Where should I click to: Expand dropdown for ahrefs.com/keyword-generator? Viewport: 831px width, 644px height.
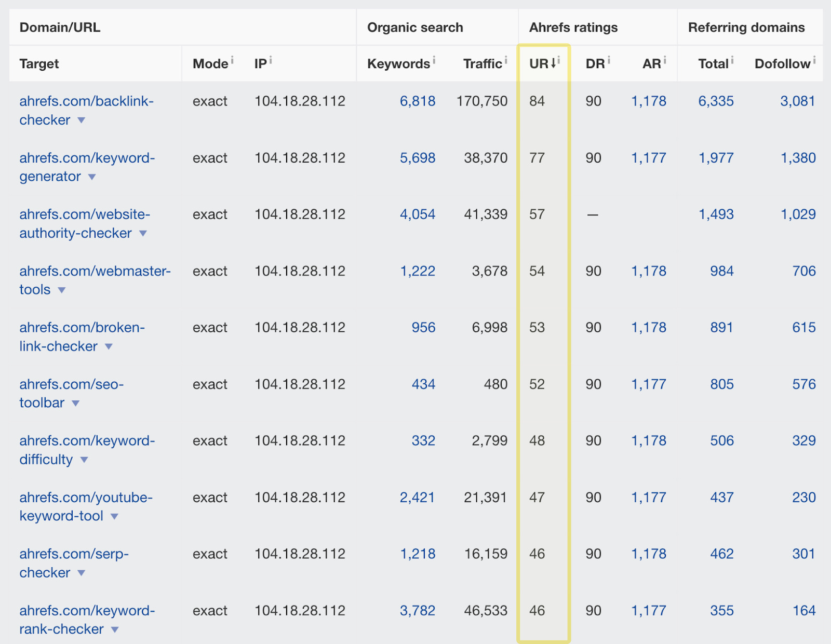tap(92, 177)
